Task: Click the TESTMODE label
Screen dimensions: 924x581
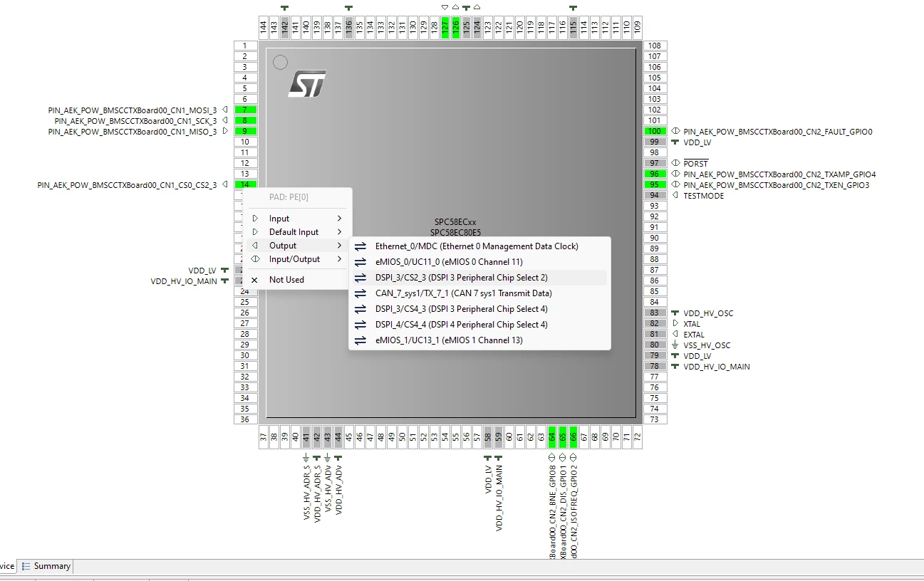Action: point(704,196)
